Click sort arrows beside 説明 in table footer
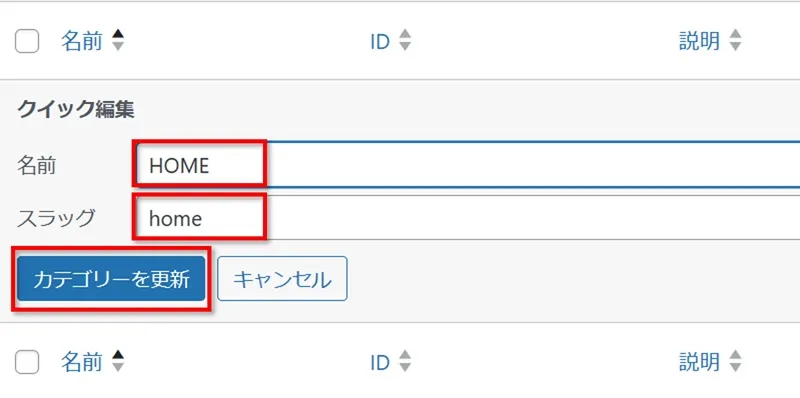This screenshot has height=398, width=800. [735, 361]
